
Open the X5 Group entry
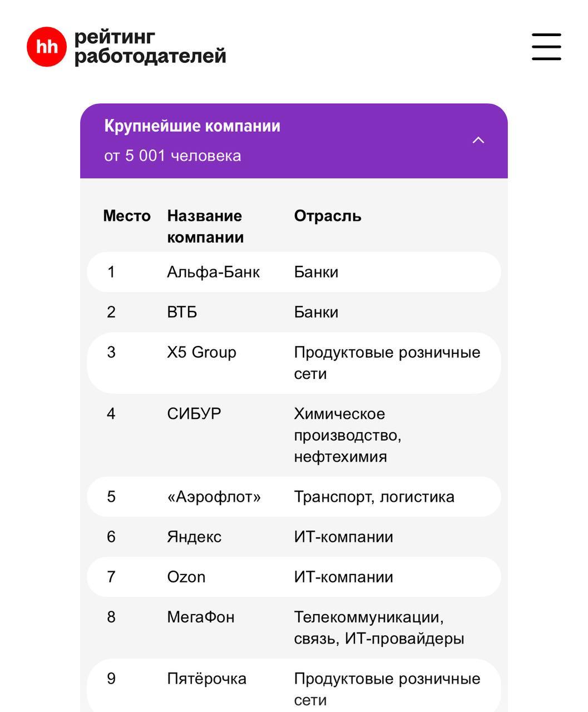coord(201,352)
